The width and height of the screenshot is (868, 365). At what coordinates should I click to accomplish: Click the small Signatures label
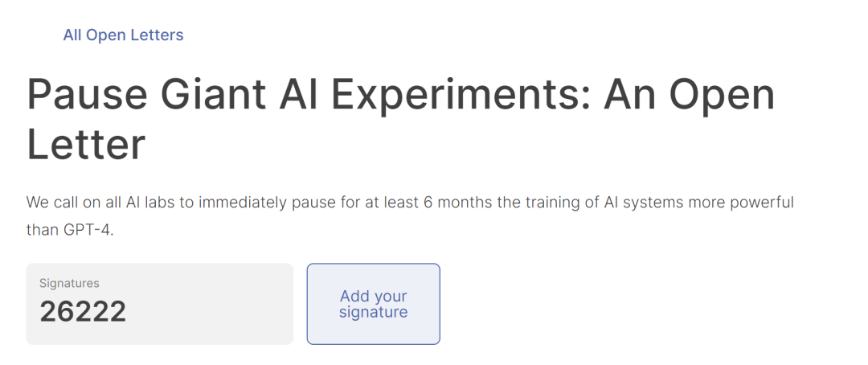(x=69, y=283)
